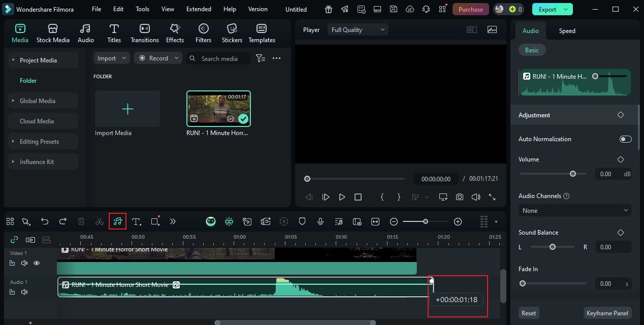
Task: Click the Search media field
Action: click(x=218, y=58)
